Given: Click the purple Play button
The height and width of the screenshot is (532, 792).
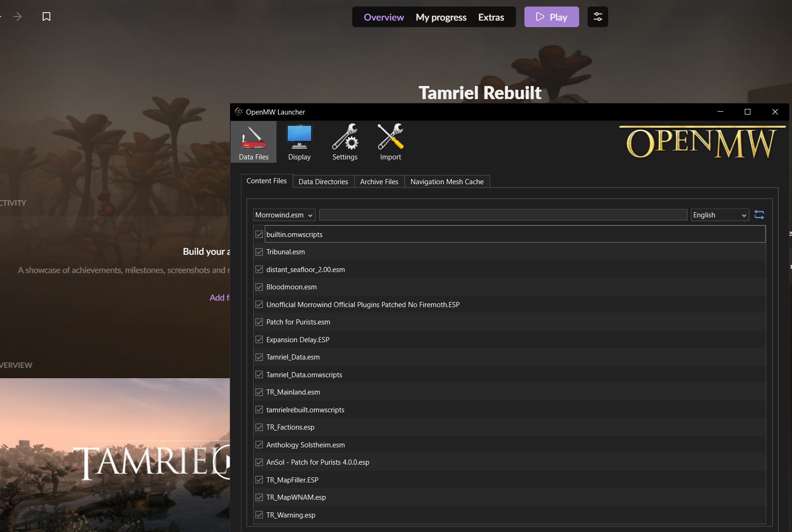Looking at the screenshot, I should 552,17.
